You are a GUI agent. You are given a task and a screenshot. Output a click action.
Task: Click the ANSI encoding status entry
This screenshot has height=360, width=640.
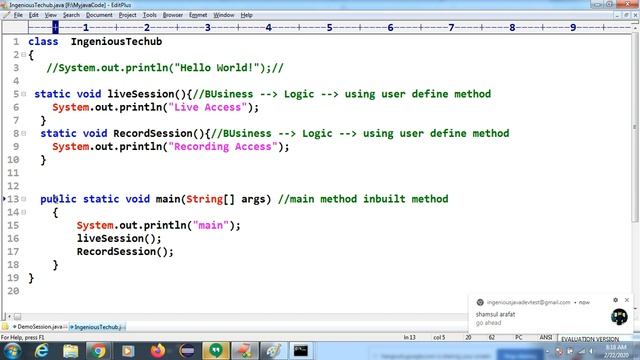coord(546,338)
